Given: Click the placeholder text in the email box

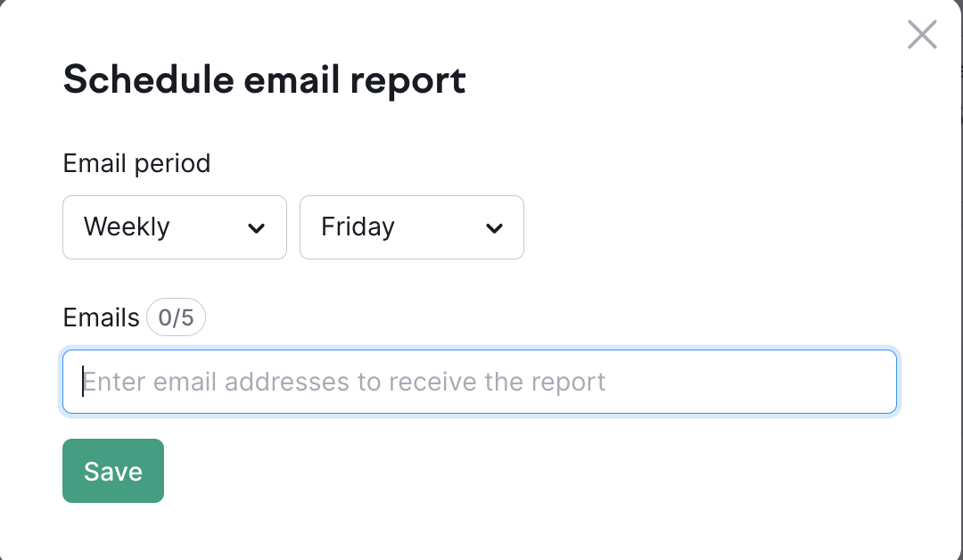Looking at the screenshot, I should coord(344,382).
